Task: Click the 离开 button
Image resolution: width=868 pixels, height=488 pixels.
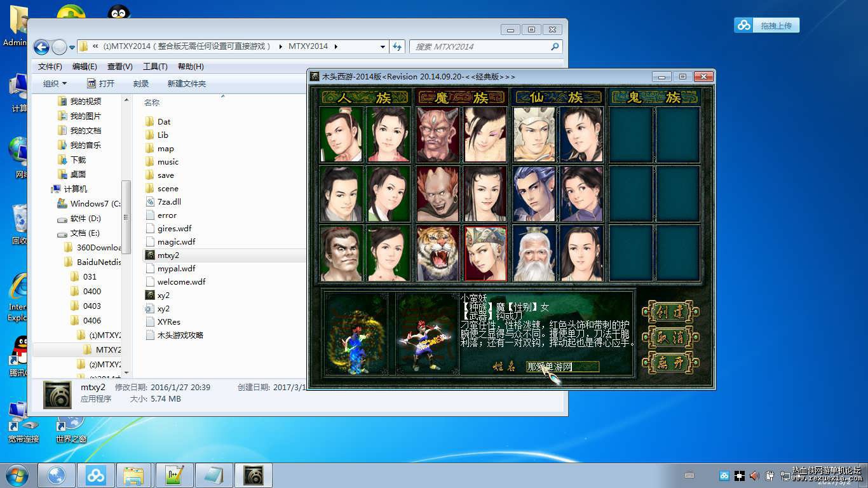Action: [x=670, y=363]
